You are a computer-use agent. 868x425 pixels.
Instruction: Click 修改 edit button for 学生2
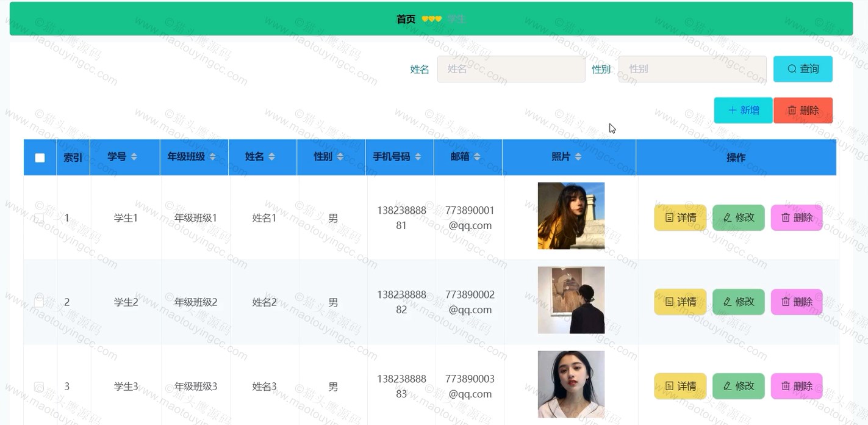[x=739, y=302]
